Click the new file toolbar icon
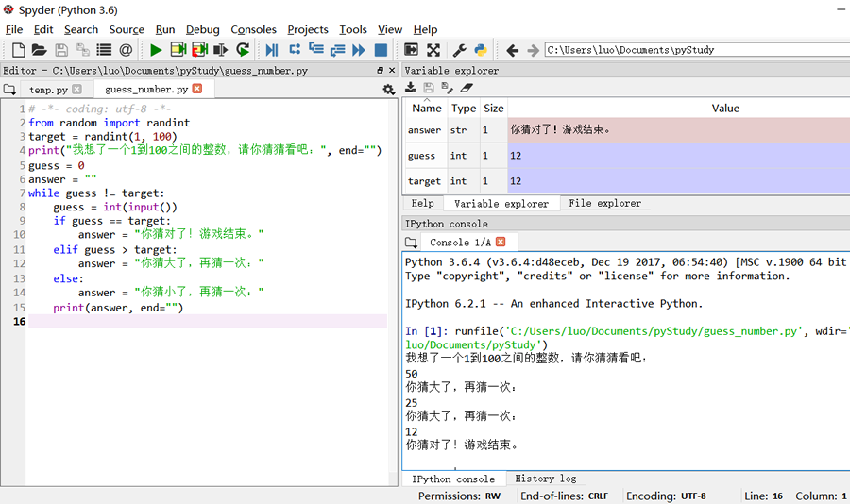Viewport: 850px width, 504px height. click(x=19, y=50)
